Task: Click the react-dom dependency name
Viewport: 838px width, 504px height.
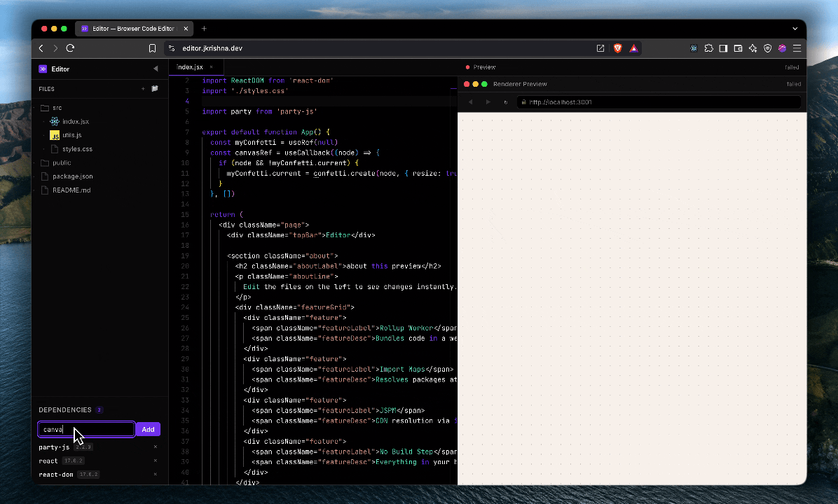Action: (55, 475)
